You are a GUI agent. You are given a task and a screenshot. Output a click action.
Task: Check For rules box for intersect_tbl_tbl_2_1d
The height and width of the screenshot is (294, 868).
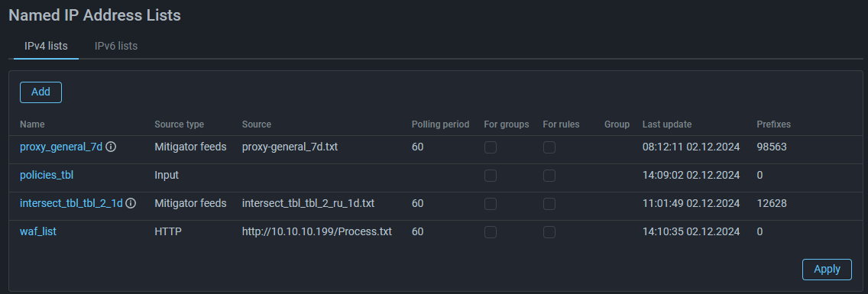tap(549, 204)
